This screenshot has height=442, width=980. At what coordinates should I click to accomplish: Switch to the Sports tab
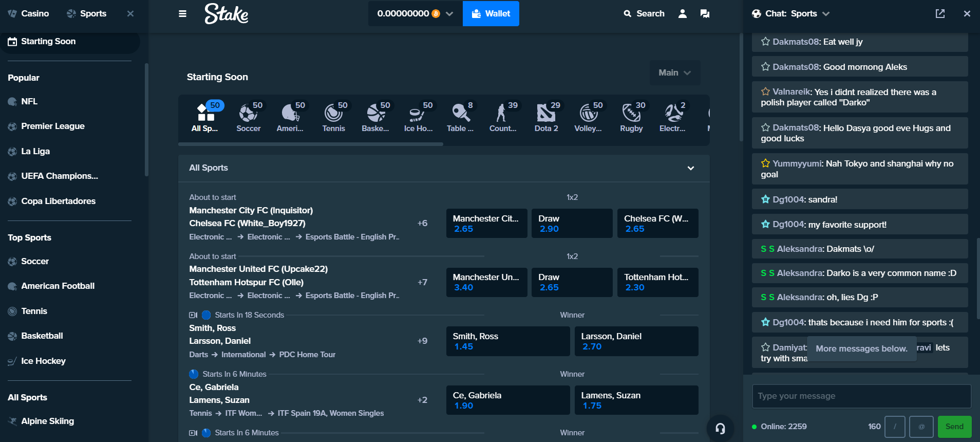click(x=87, y=13)
